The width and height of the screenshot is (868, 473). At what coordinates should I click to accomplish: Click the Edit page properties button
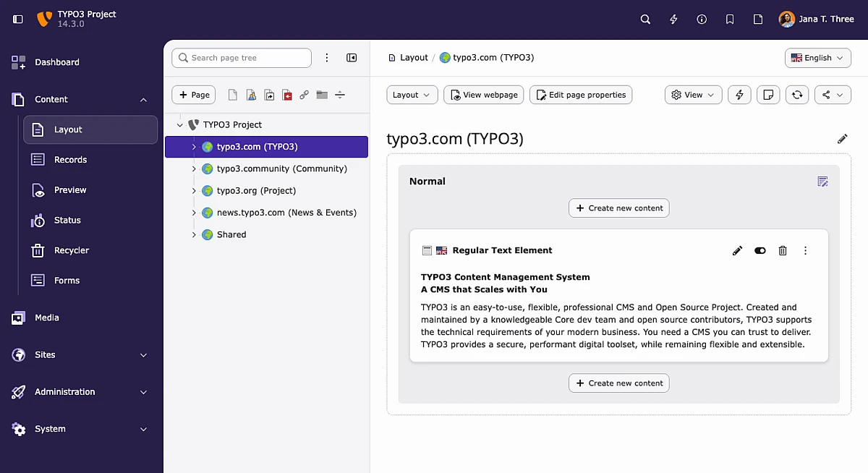(x=580, y=95)
